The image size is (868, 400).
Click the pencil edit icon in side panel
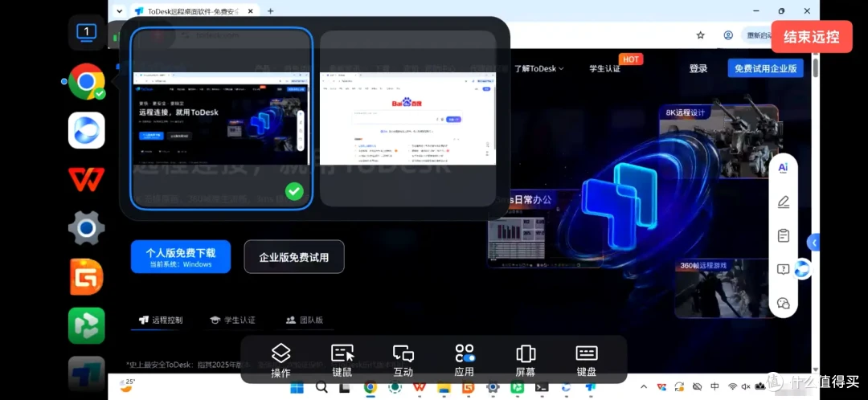pos(784,202)
